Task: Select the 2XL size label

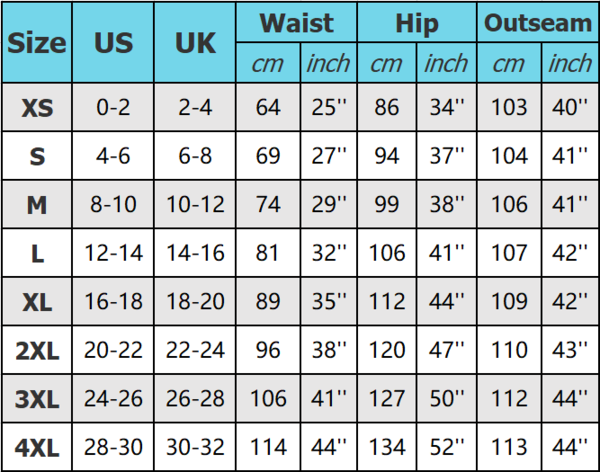Action: tap(37, 352)
